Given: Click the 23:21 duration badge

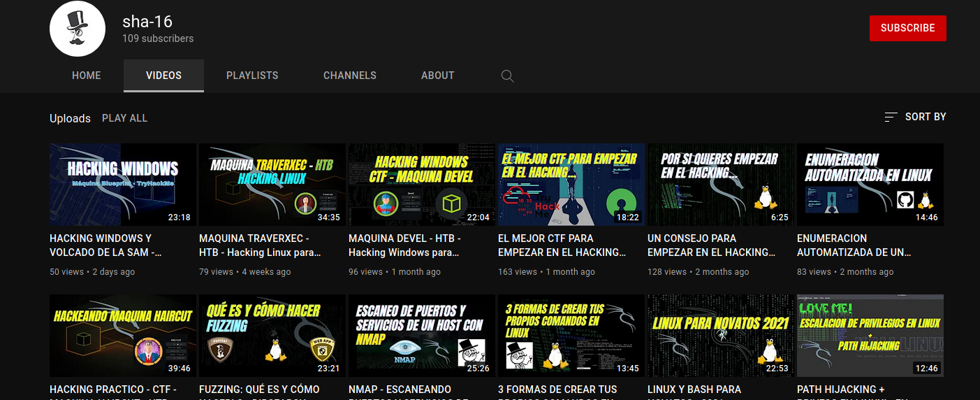Looking at the screenshot, I should tap(329, 369).
